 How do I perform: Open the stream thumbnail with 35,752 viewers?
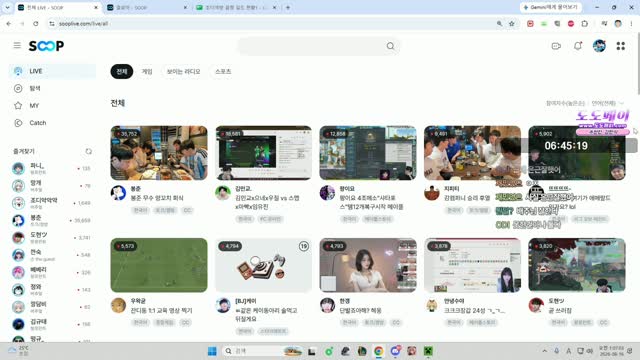tap(159, 153)
